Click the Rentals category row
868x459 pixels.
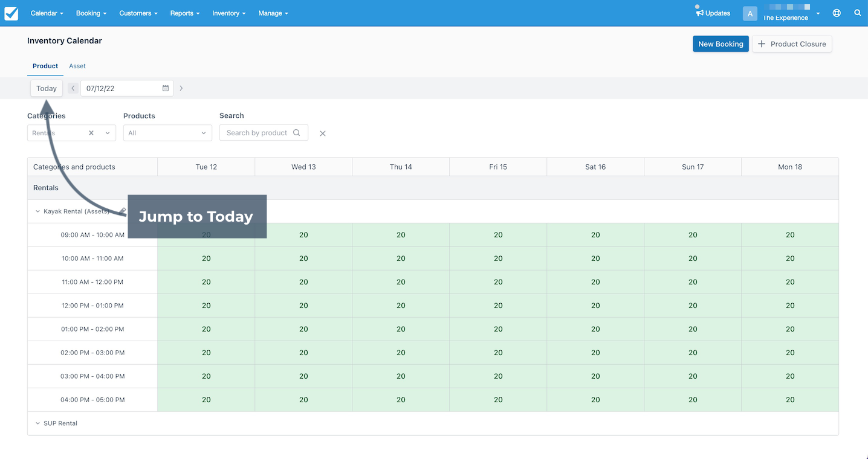point(433,188)
